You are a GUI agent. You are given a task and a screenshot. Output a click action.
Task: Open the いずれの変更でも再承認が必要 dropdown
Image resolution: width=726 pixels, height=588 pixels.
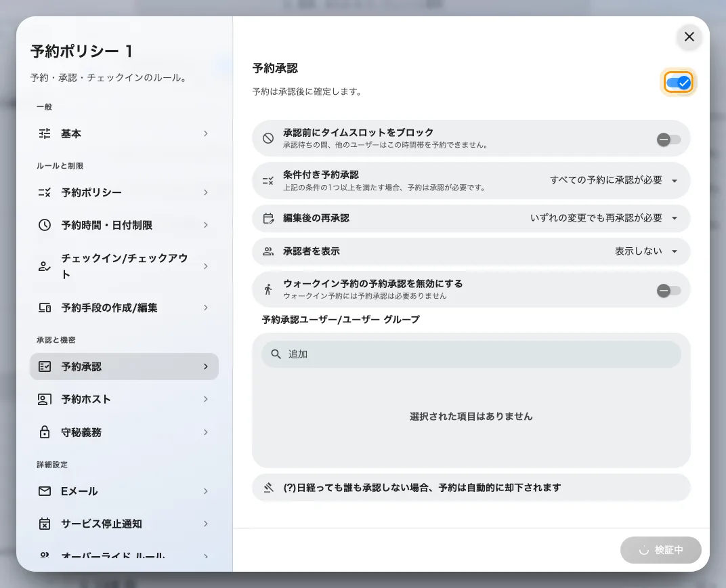click(604, 218)
